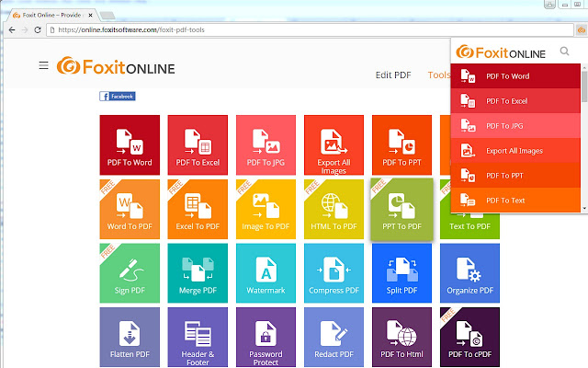
Task: Click the Foxit Online logo on page
Action: 116,66
